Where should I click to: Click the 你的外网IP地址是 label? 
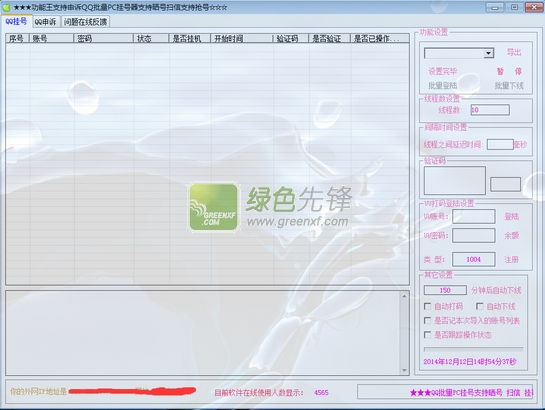pyautogui.click(x=38, y=392)
